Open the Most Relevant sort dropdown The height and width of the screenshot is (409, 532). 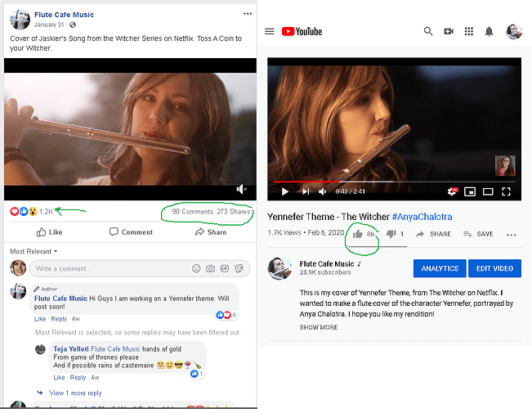[34, 251]
